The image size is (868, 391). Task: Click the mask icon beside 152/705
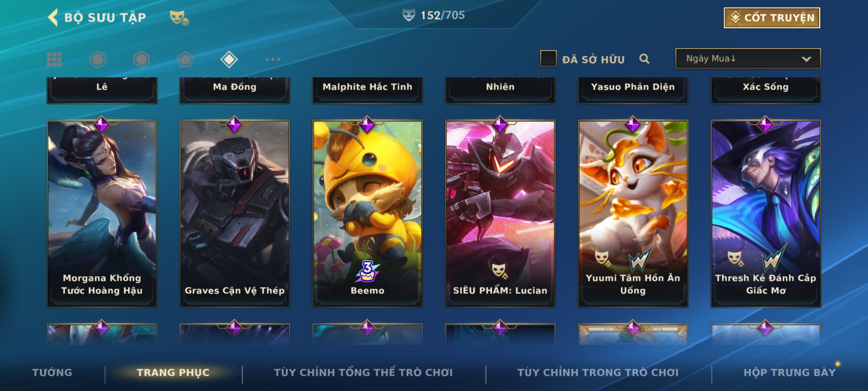click(x=409, y=15)
